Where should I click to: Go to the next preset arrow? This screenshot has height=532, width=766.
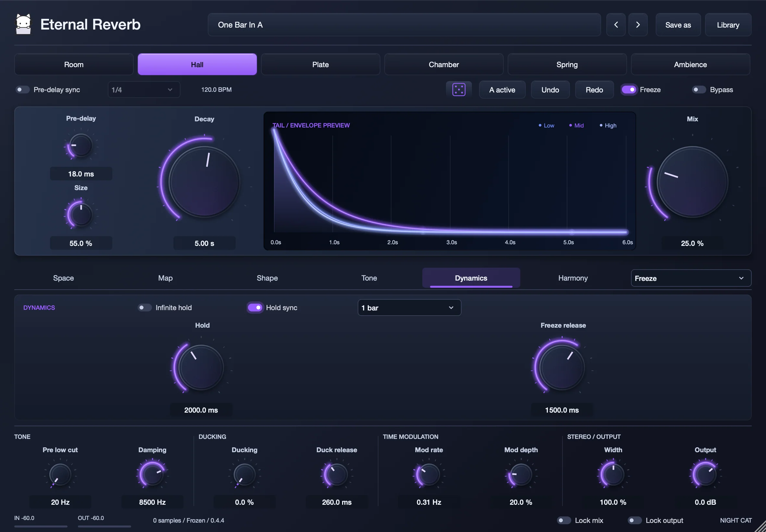point(637,25)
